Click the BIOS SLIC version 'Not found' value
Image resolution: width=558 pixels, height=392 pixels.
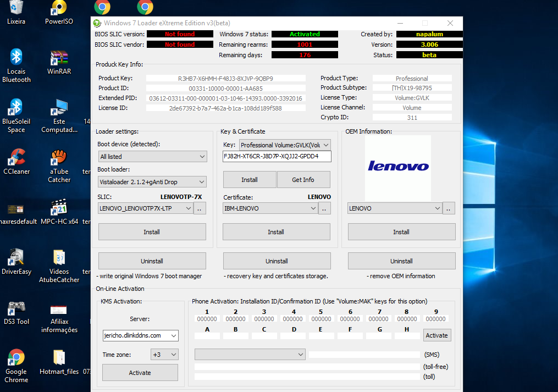[x=180, y=34]
